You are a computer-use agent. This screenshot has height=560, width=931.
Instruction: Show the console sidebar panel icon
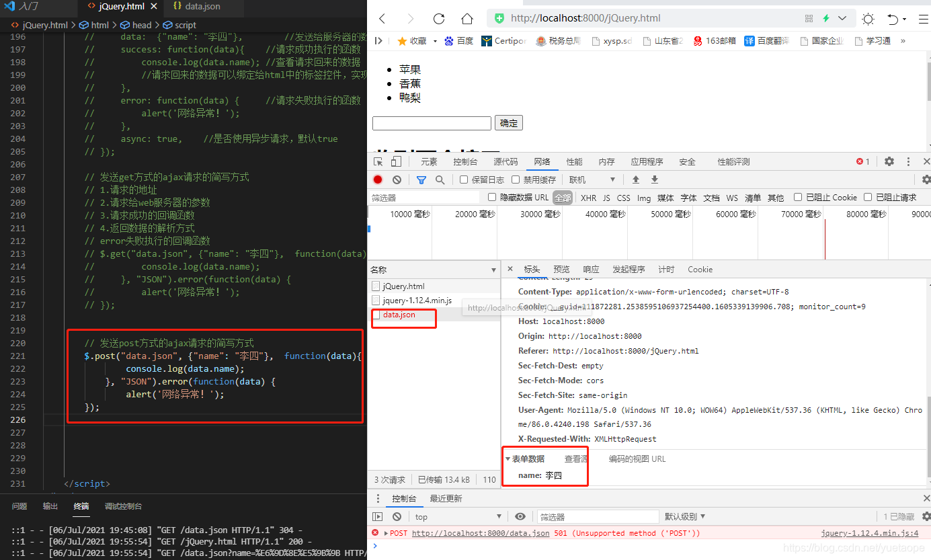point(378,516)
